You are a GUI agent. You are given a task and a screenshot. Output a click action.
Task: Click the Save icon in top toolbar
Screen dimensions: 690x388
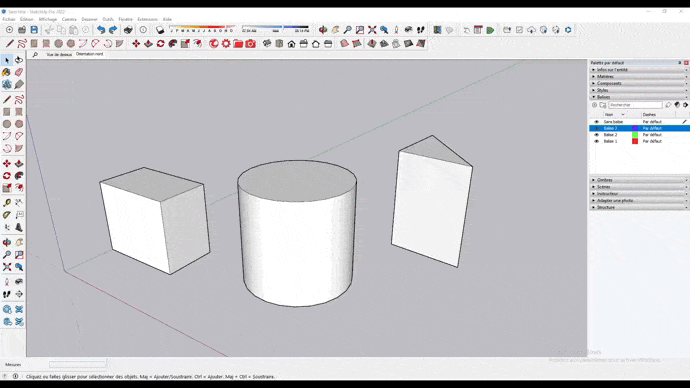(x=34, y=30)
